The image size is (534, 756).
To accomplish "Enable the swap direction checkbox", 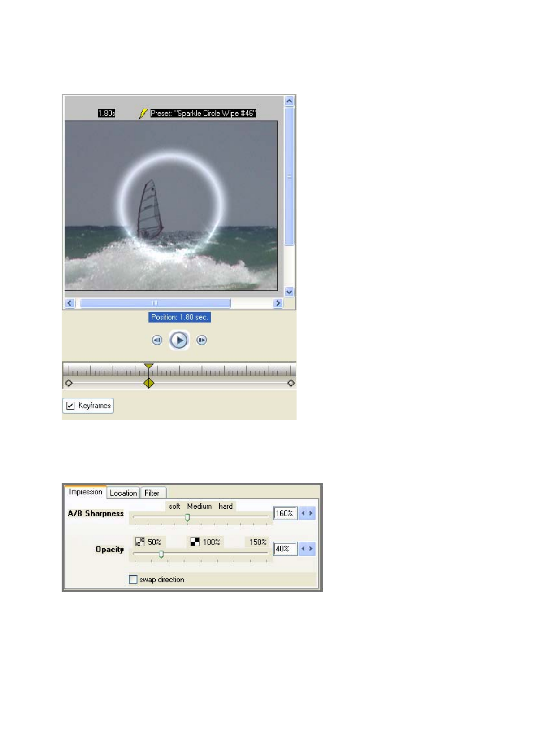I will pos(133,579).
